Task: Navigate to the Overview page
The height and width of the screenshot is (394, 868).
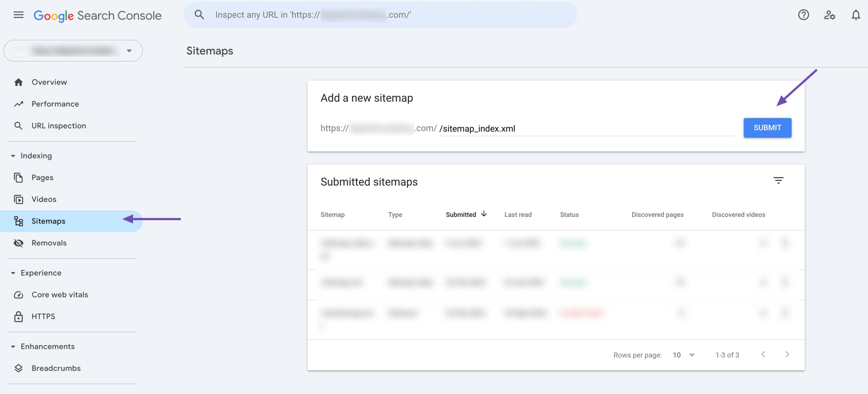Action: (x=49, y=82)
